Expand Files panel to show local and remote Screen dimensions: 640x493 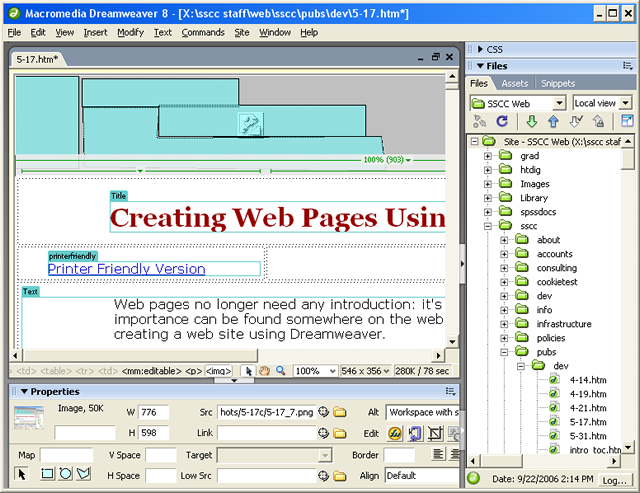click(x=627, y=121)
